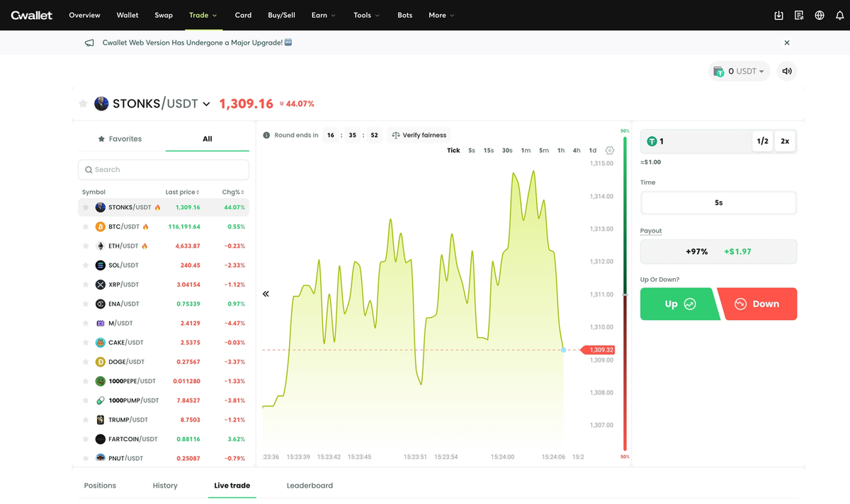Switch to the Favorites tab
Viewport: 850px width, 504px height.
(x=120, y=139)
